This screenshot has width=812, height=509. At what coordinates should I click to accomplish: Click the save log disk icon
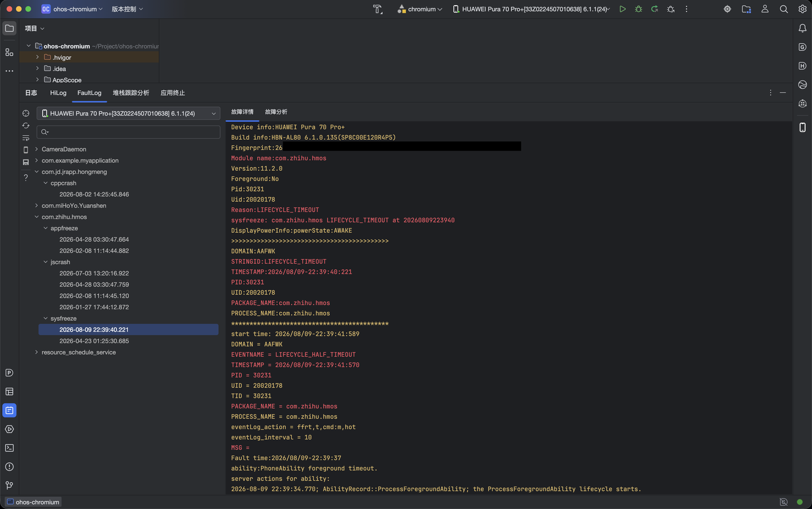(26, 162)
